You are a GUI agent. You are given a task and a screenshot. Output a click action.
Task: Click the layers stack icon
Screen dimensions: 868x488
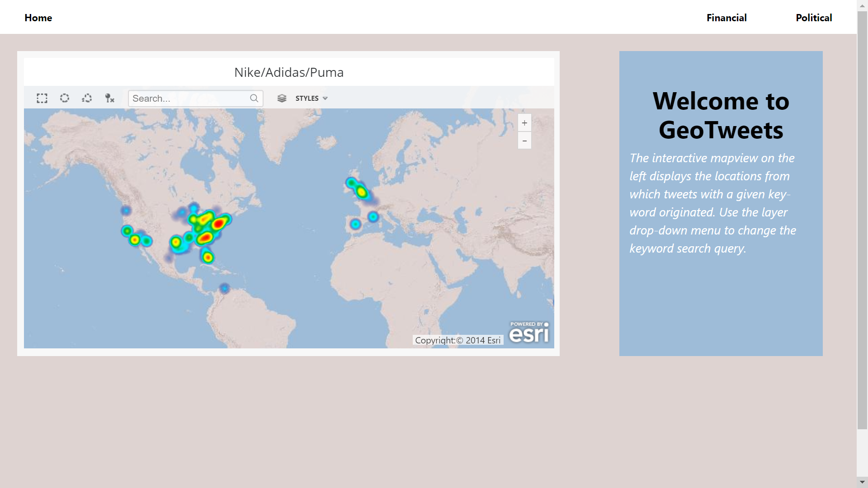[x=282, y=98]
